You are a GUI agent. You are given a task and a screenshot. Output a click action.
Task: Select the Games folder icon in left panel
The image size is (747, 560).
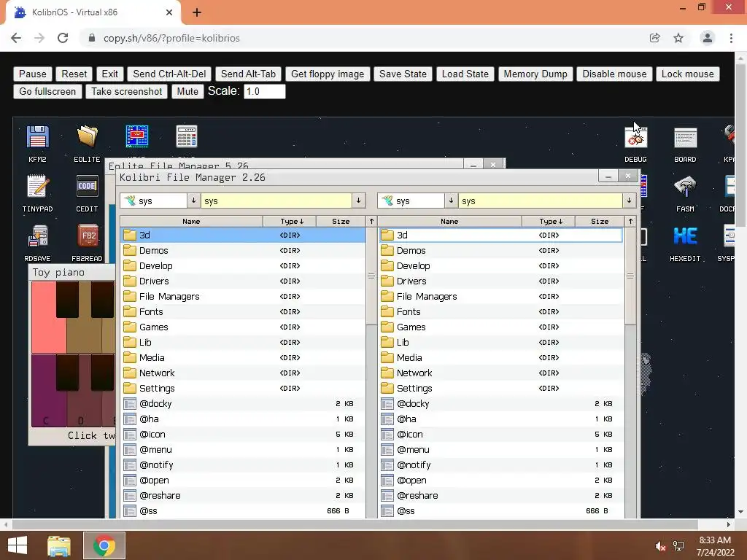click(x=130, y=327)
